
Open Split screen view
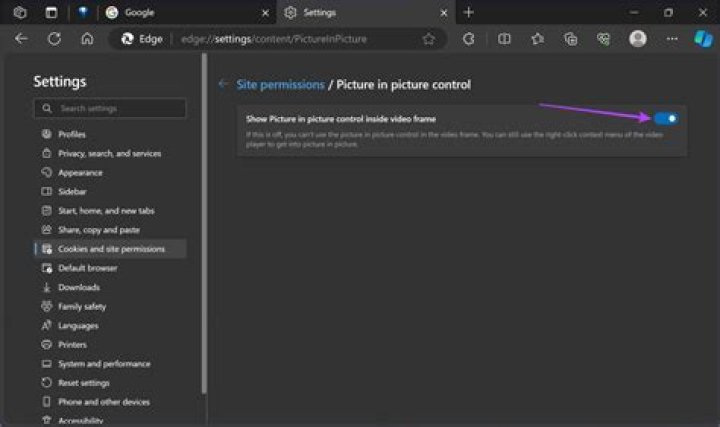pyautogui.click(x=504, y=39)
